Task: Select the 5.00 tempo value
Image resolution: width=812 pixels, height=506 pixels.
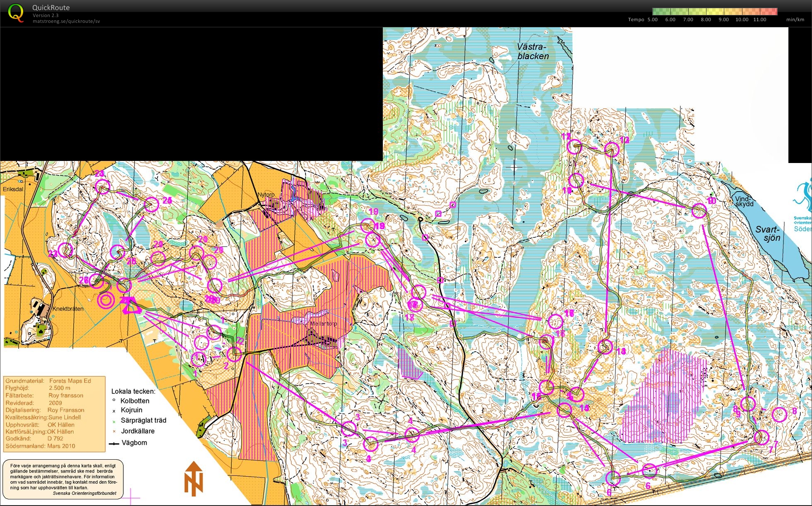Action: 653,19
